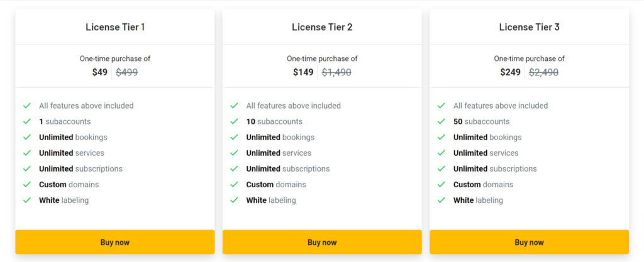Click checkmark beside 50 subaccounts
Viewport: 644px width, 262px height.
coord(441,121)
